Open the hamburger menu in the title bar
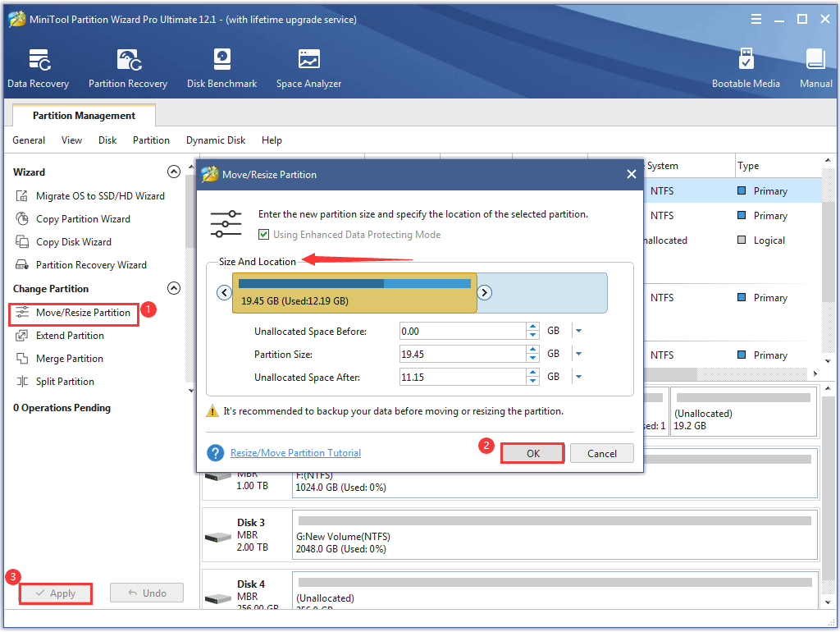 (x=756, y=20)
